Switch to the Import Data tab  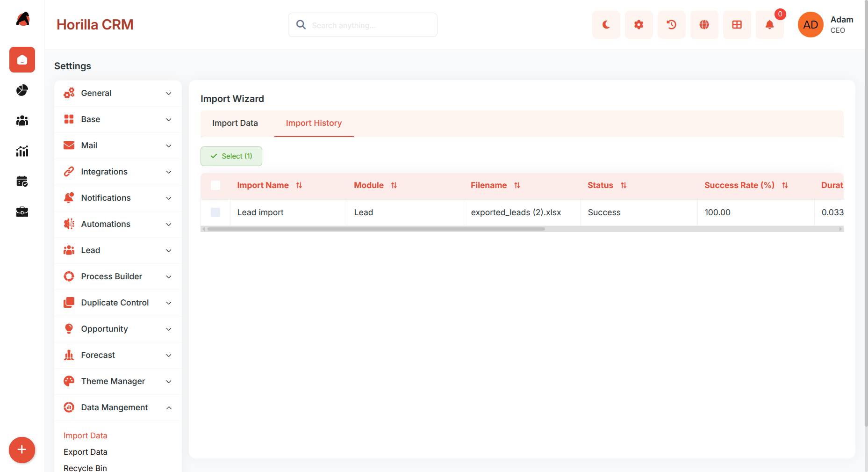tap(235, 123)
